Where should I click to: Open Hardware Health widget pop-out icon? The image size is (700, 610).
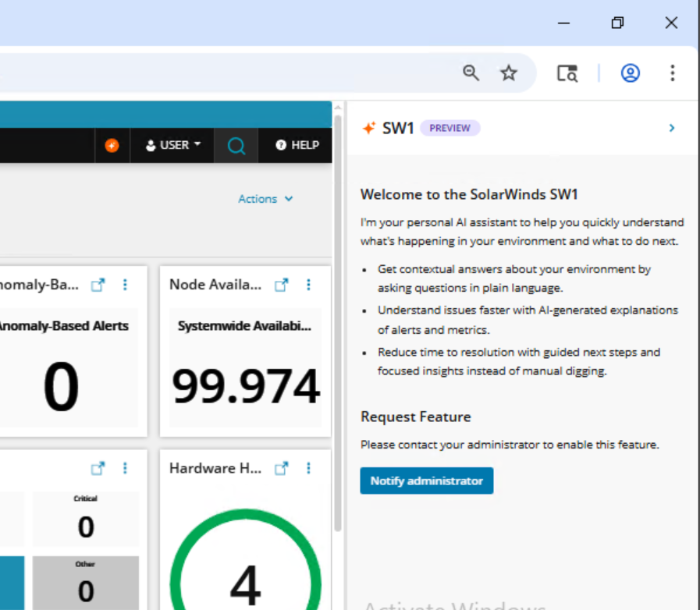(x=281, y=468)
